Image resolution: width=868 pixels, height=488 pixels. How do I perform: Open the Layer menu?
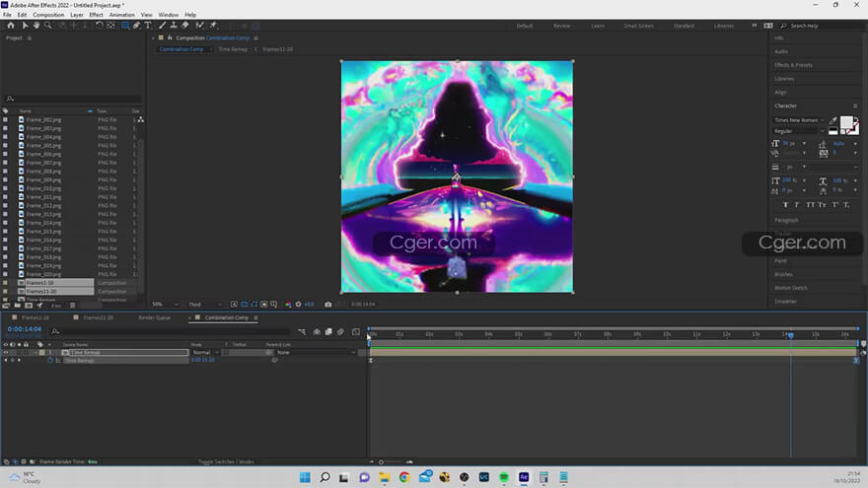[x=77, y=15]
